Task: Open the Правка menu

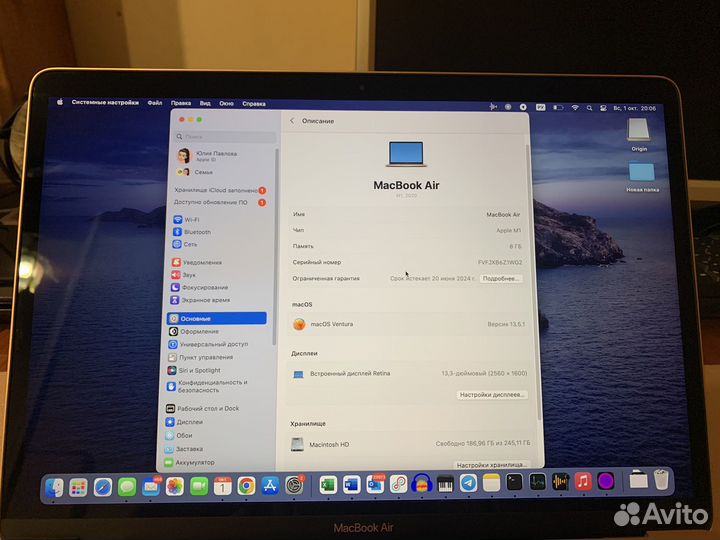Action: [181, 103]
